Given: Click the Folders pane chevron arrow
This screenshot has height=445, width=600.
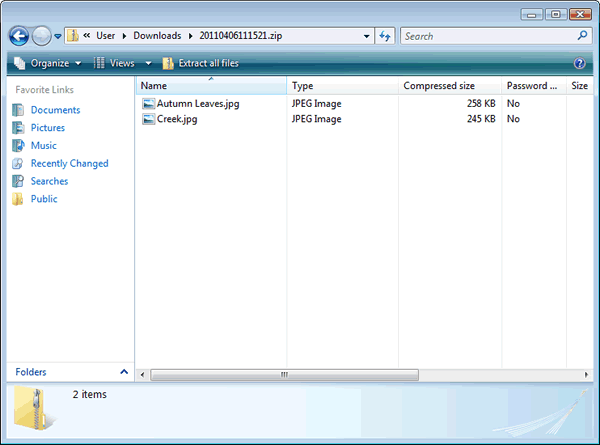Looking at the screenshot, I should point(124,372).
